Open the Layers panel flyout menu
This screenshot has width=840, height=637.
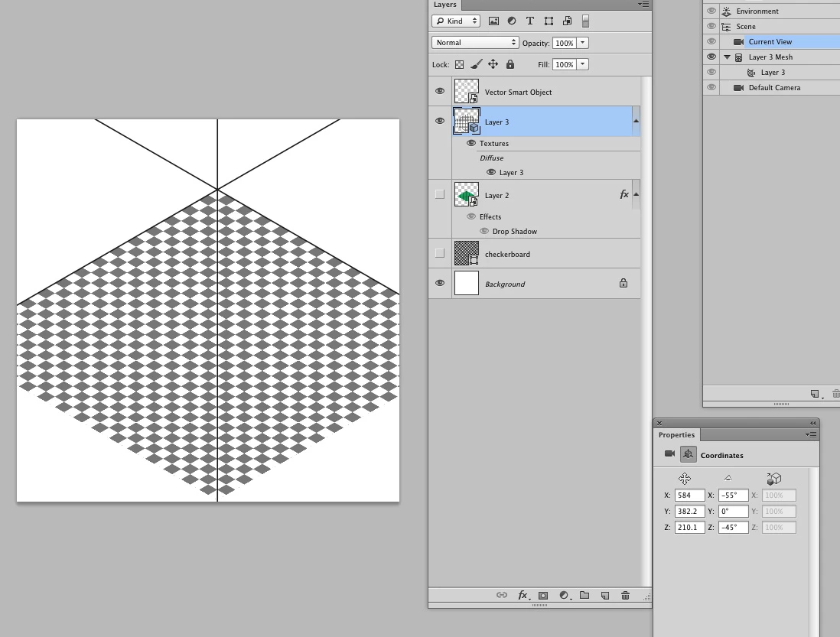pos(643,5)
